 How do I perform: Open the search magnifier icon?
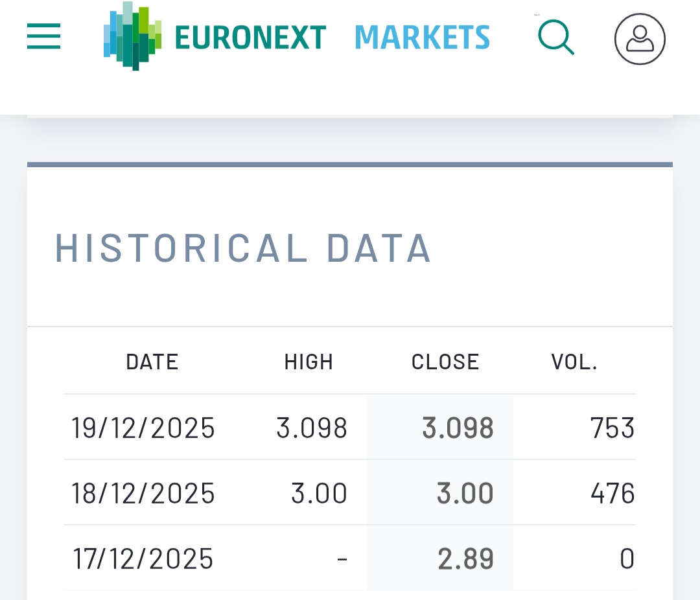coord(555,37)
